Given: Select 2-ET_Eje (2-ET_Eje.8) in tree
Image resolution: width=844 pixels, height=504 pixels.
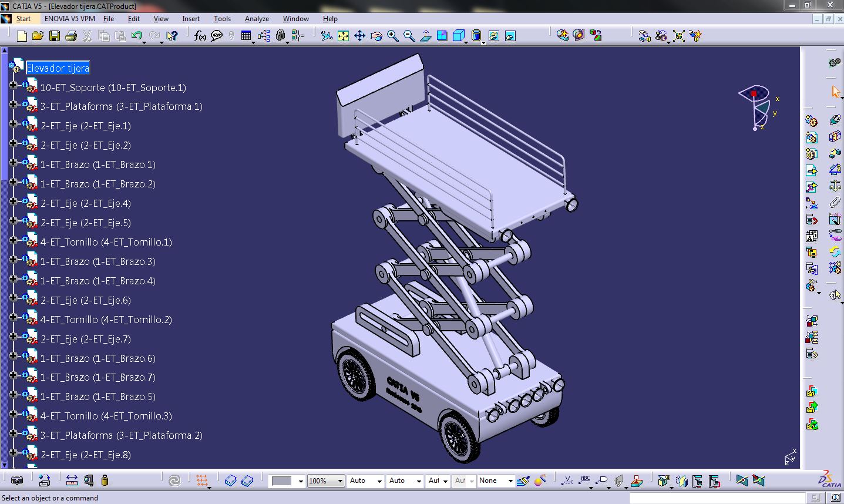Looking at the screenshot, I should tap(86, 455).
